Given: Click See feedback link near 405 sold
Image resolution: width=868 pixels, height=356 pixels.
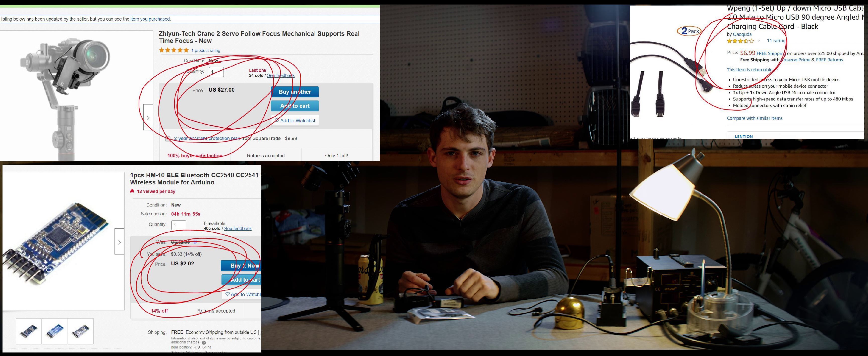Looking at the screenshot, I should click(238, 229).
